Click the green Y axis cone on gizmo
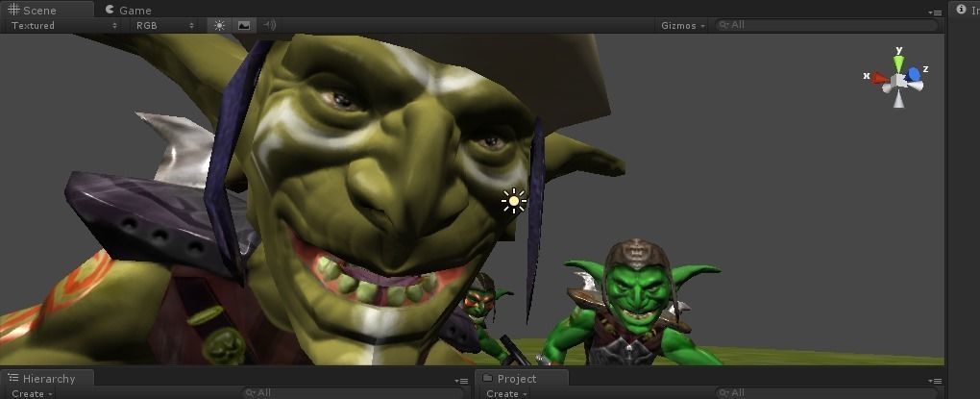 point(898,63)
